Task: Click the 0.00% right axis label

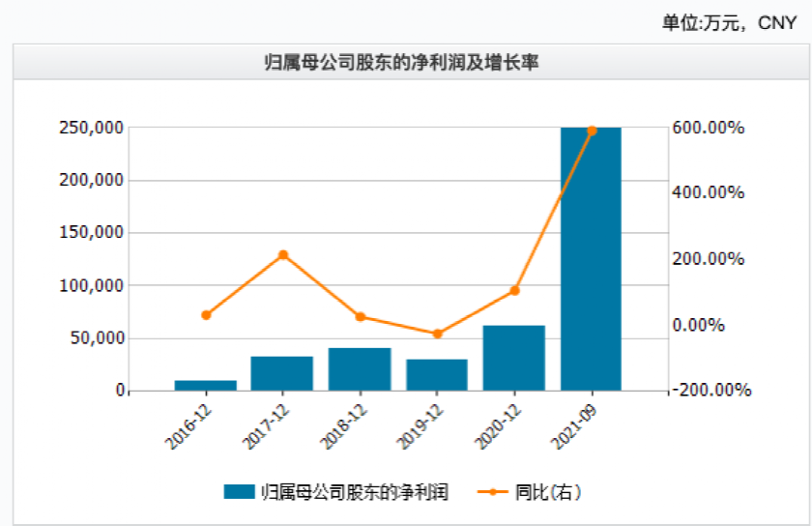Action: point(698,325)
